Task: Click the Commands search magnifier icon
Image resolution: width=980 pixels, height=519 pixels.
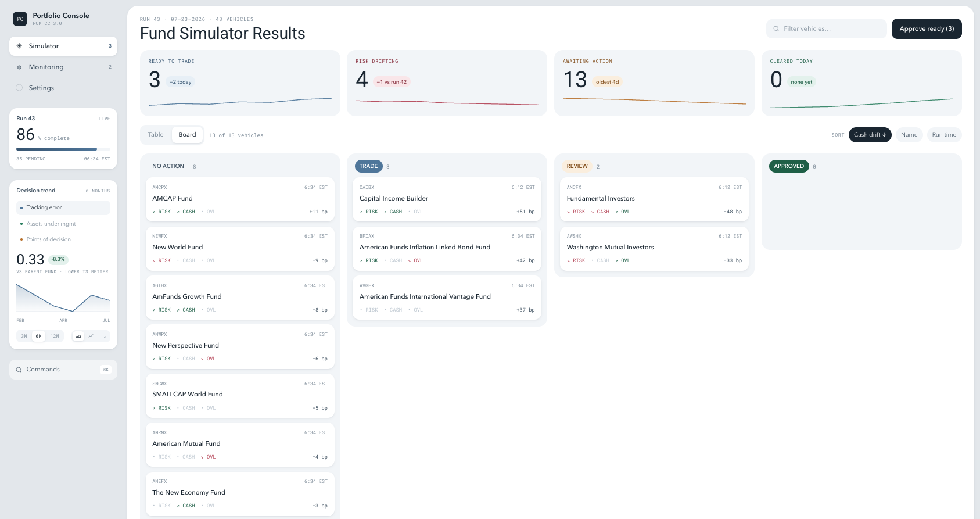Action: point(19,370)
